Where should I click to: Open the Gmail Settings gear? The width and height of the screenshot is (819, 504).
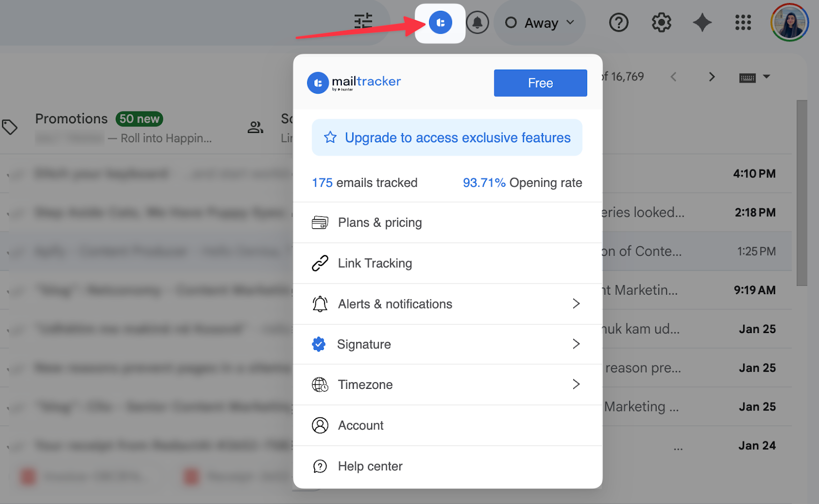(x=661, y=23)
